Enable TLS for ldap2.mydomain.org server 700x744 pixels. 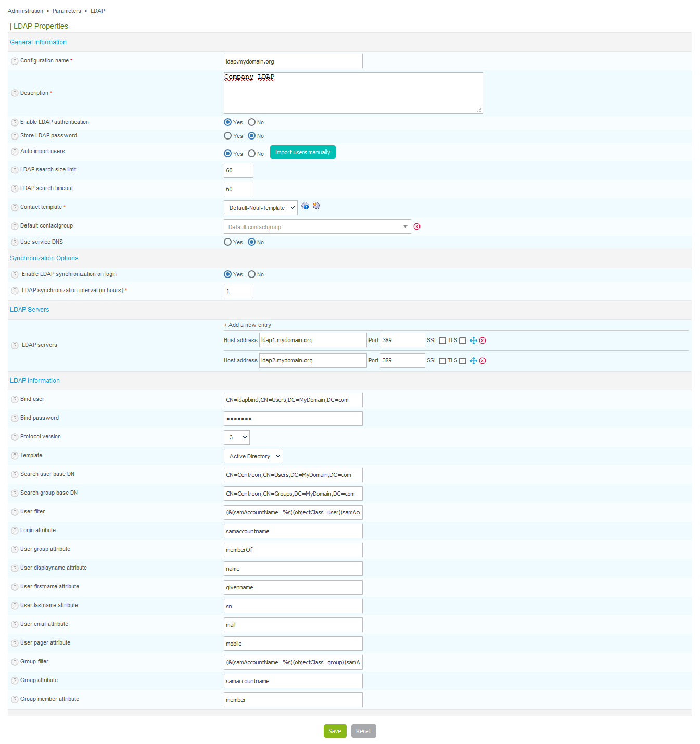463,361
